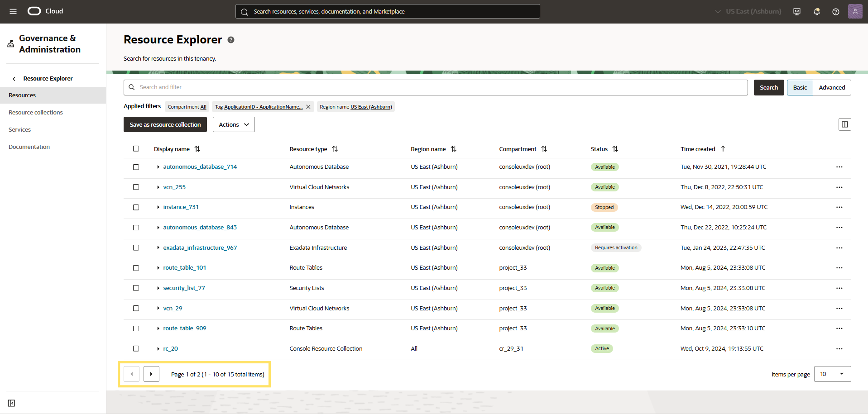Check the checkbox for instance_731 row
The width and height of the screenshot is (868, 414).
coord(136,207)
